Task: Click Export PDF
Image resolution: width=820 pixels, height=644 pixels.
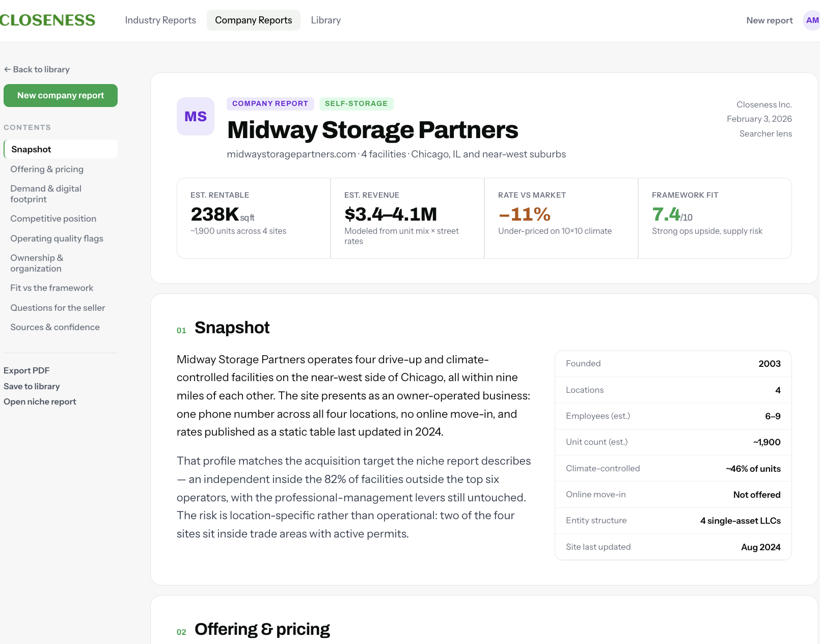Action: 26,370
